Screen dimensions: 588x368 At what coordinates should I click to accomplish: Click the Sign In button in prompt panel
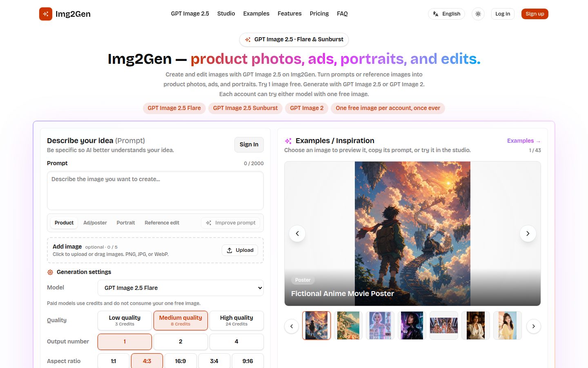(249, 144)
